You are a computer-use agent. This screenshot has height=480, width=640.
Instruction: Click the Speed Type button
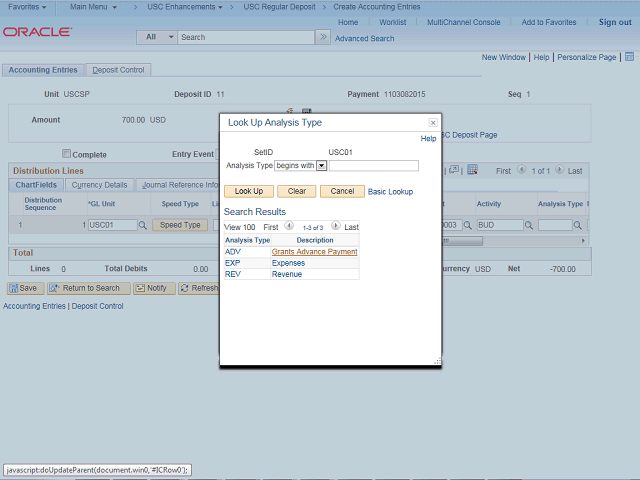pyautogui.click(x=180, y=225)
